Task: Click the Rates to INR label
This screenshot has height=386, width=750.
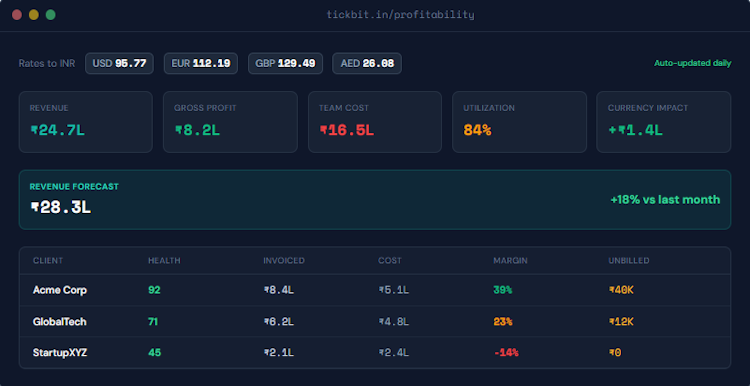Action: [47, 64]
